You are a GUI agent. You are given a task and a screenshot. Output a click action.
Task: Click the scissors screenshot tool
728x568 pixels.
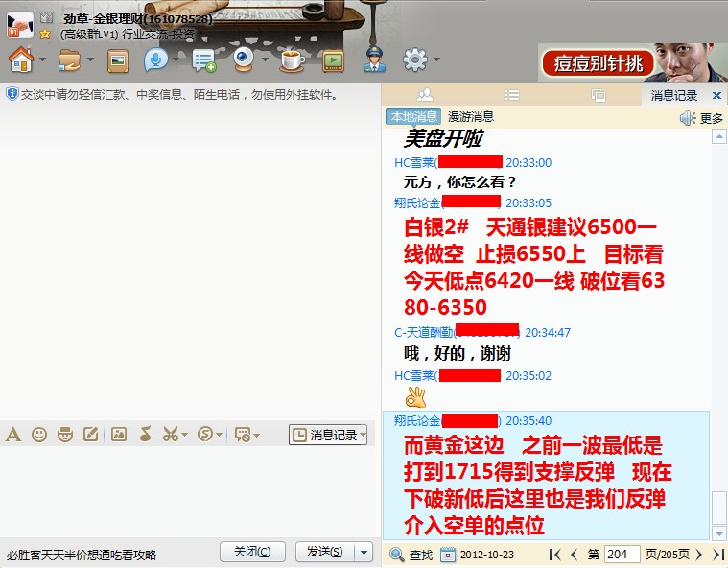click(x=170, y=435)
